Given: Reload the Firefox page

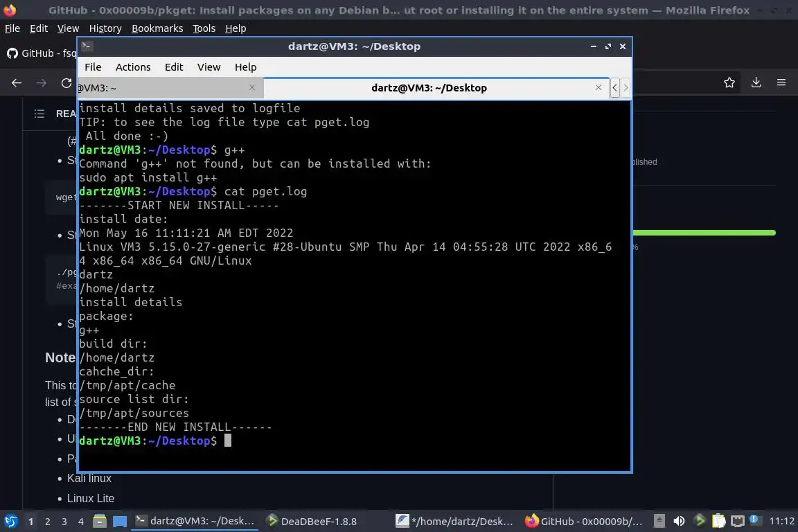Looking at the screenshot, I should coord(66,82).
